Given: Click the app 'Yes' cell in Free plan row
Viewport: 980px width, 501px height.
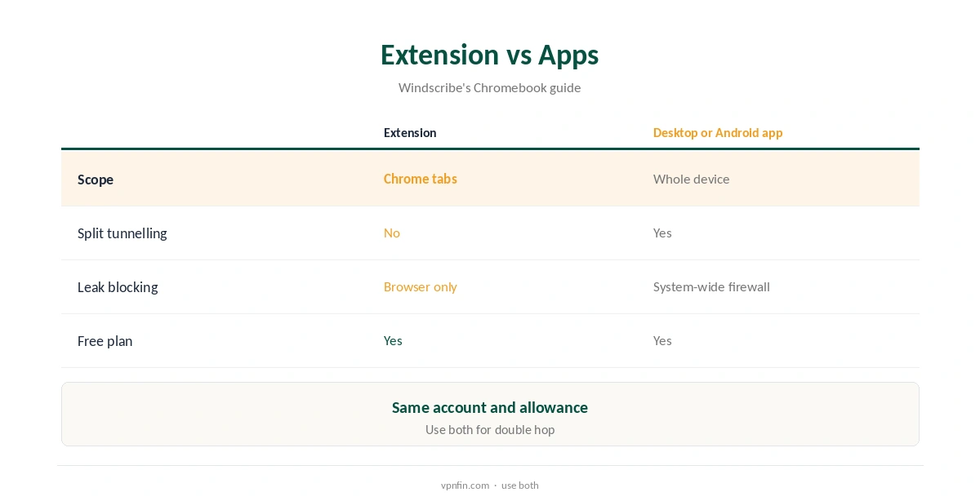Looking at the screenshot, I should point(662,340).
